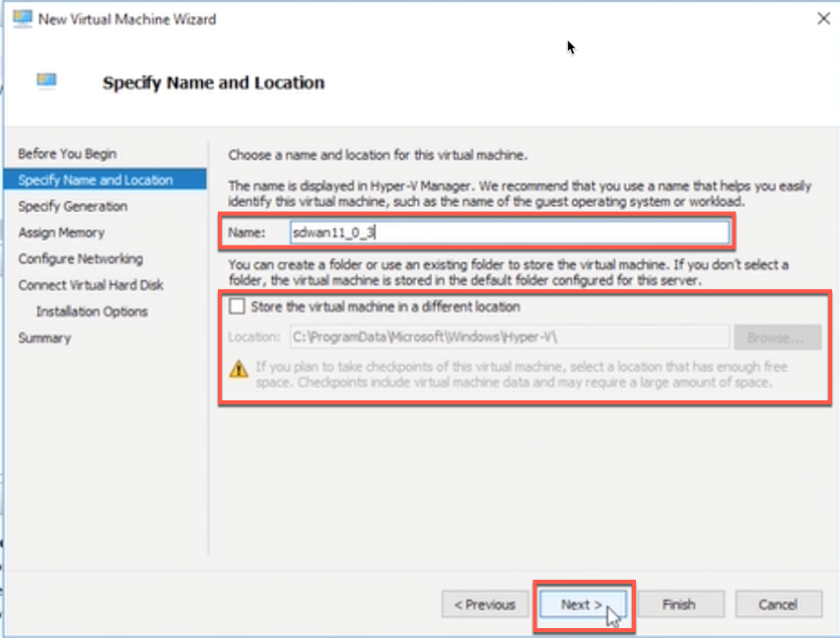Cancel the wizard
Image resolution: width=840 pixels, height=638 pixels.
[x=779, y=604]
